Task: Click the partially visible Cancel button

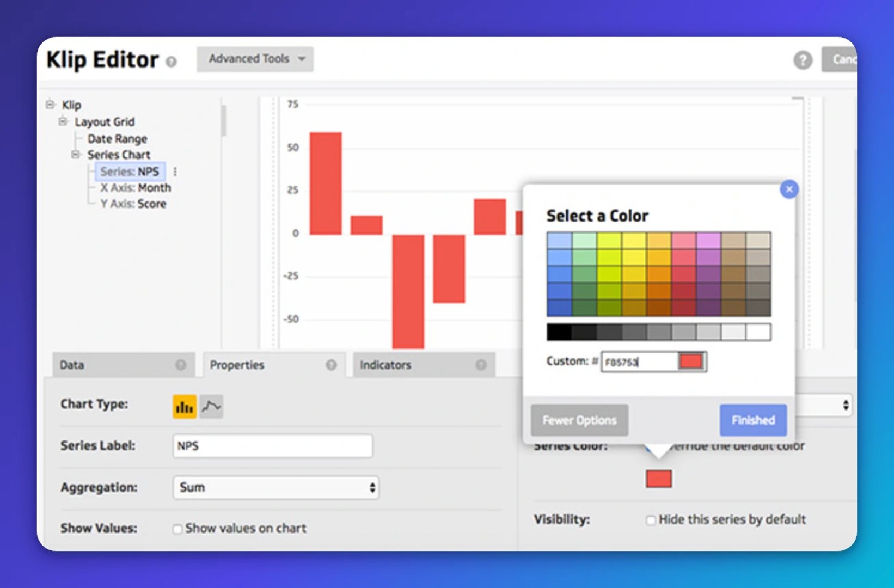Action: 839,59
